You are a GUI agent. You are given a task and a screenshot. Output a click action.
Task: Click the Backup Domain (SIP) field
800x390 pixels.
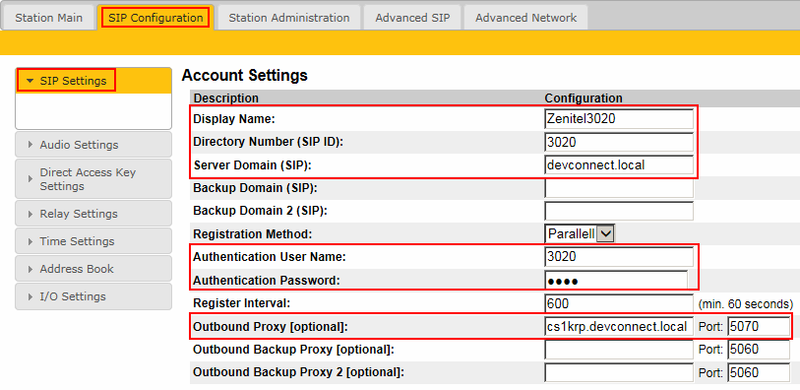coord(619,188)
